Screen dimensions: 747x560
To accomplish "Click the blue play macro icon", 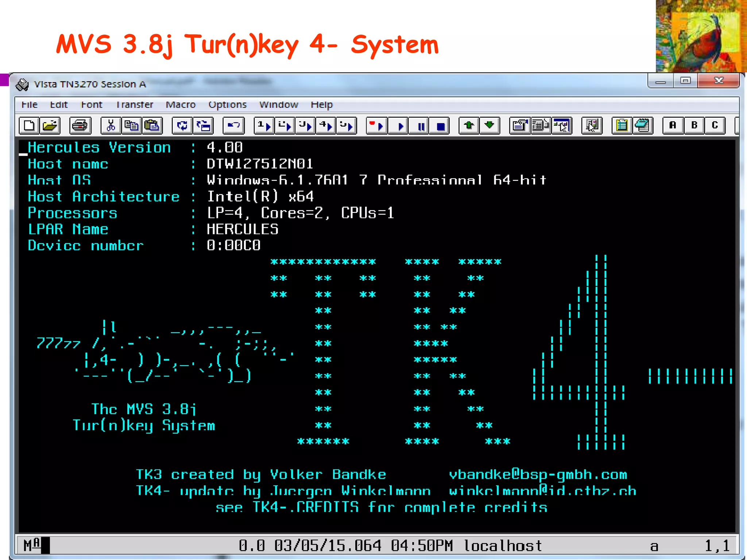I will [400, 126].
